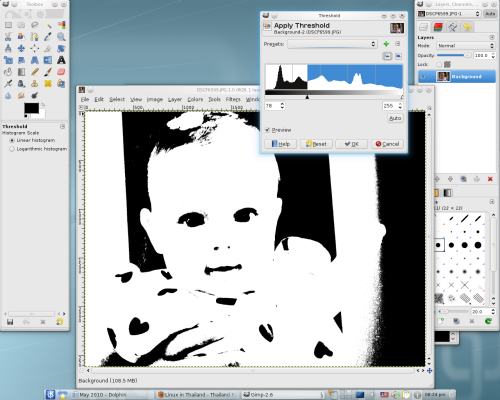Viewport: 500px width, 400px height.
Task: Activate the Paths tool
Action: [x=35, y=37]
